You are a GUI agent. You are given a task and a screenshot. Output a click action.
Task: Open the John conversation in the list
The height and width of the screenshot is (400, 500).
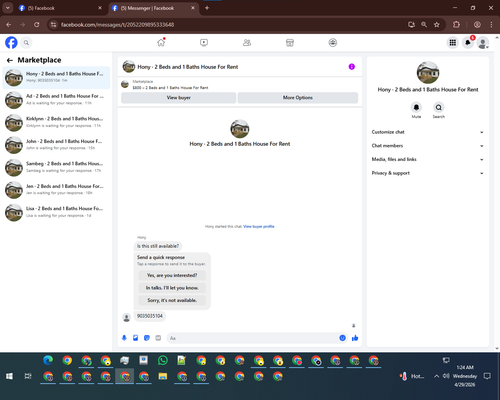coord(56,145)
